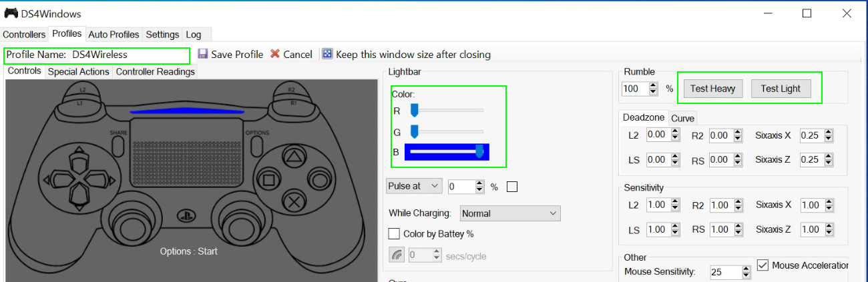The height and width of the screenshot is (282, 868).
Task: Click the red Cancel X icon
Action: pyautogui.click(x=275, y=54)
